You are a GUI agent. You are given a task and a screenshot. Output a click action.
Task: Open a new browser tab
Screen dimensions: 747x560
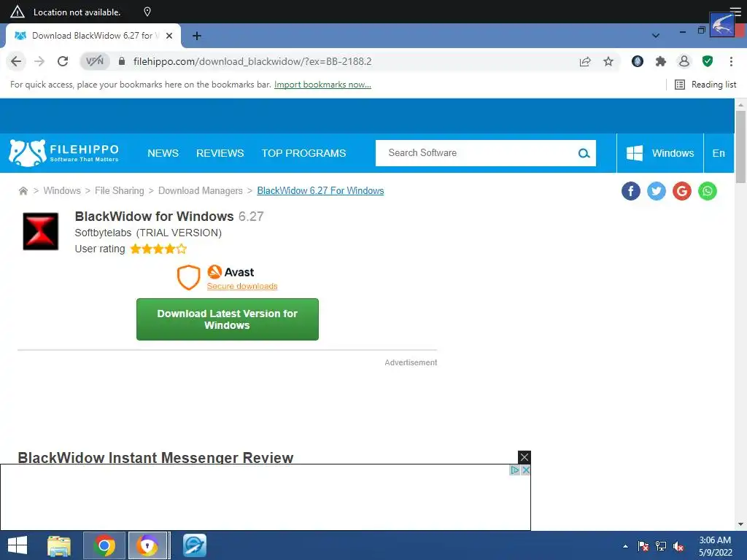(x=197, y=36)
